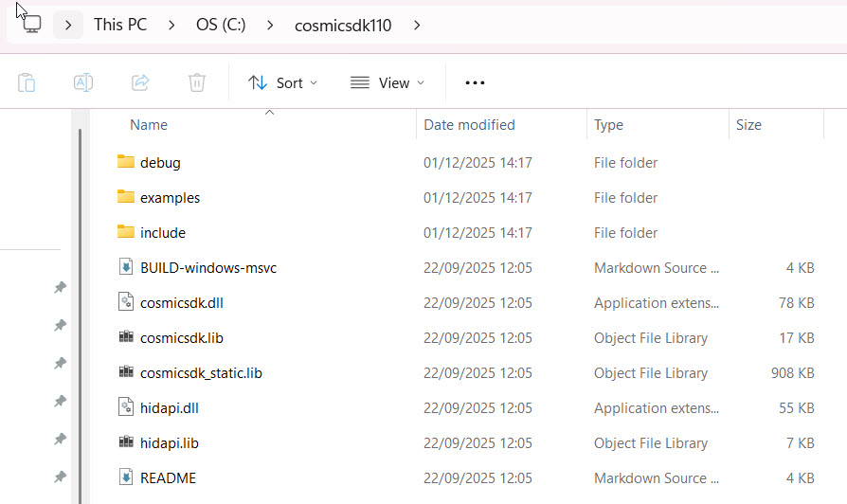Expand chevron after This PC in breadcrumb
The height and width of the screenshot is (504, 847).
coord(171,25)
